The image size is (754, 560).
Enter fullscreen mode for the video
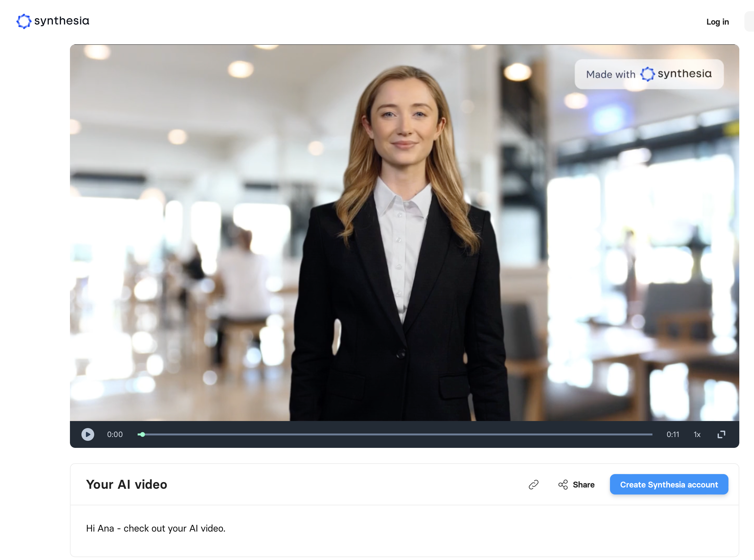click(721, 434)
